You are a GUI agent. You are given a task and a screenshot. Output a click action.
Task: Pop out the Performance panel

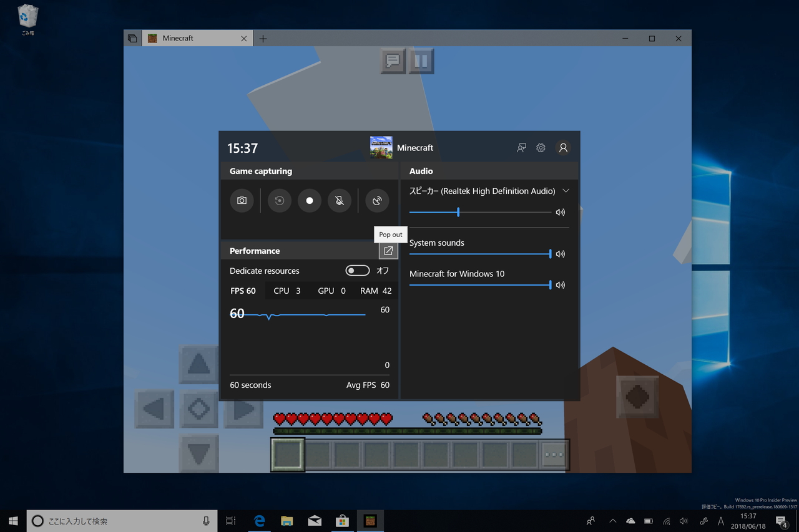pos(388,250)
